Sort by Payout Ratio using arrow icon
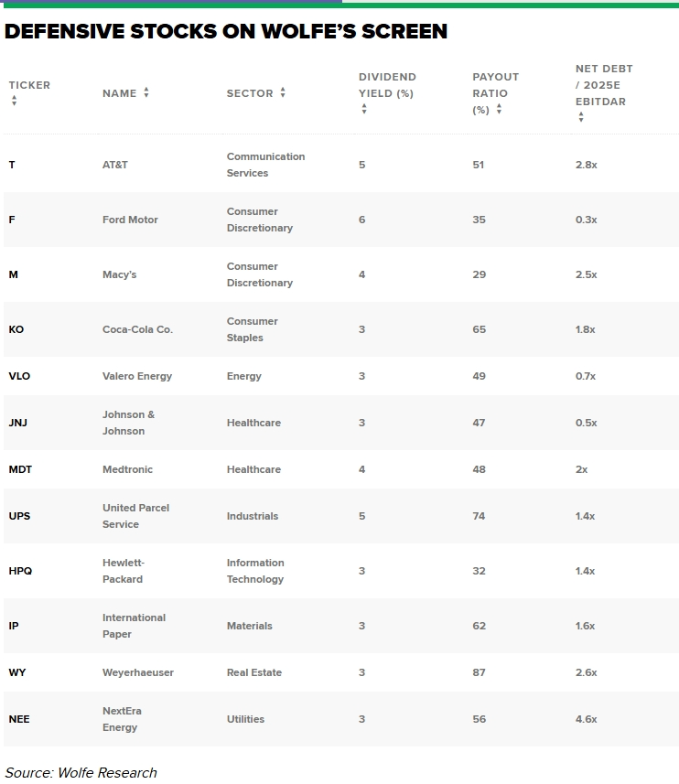 tap(499, 109)
